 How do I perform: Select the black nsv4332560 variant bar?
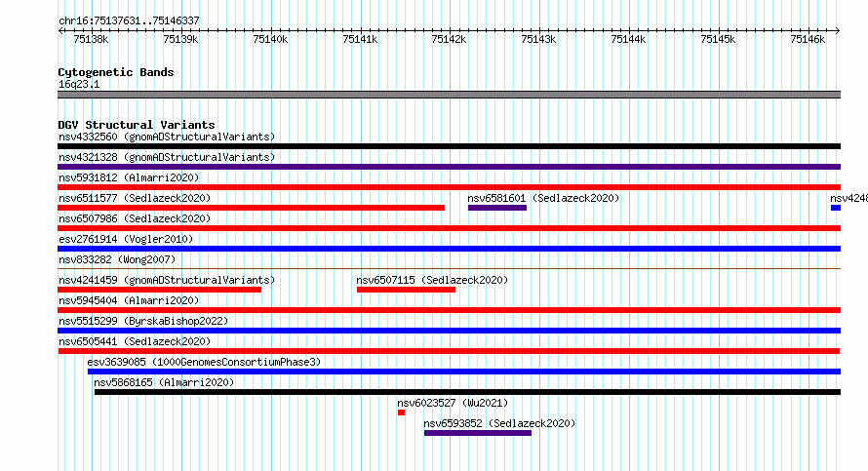point(449,146)
